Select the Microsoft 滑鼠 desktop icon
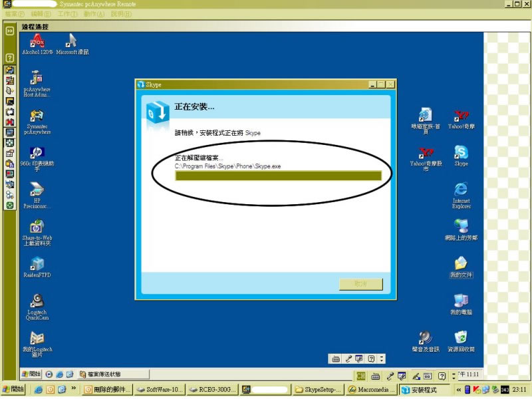The image size is (532, 399). tap(72, 44)
